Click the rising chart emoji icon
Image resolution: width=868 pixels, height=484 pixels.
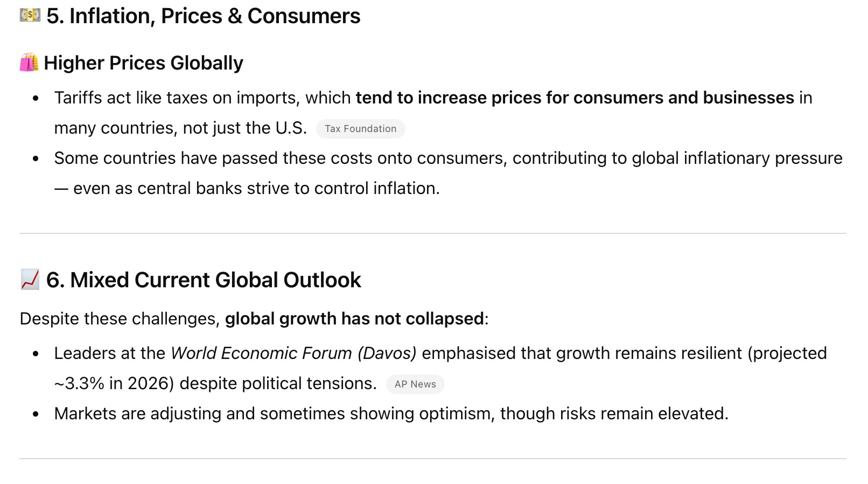click(x=30, y=280)
